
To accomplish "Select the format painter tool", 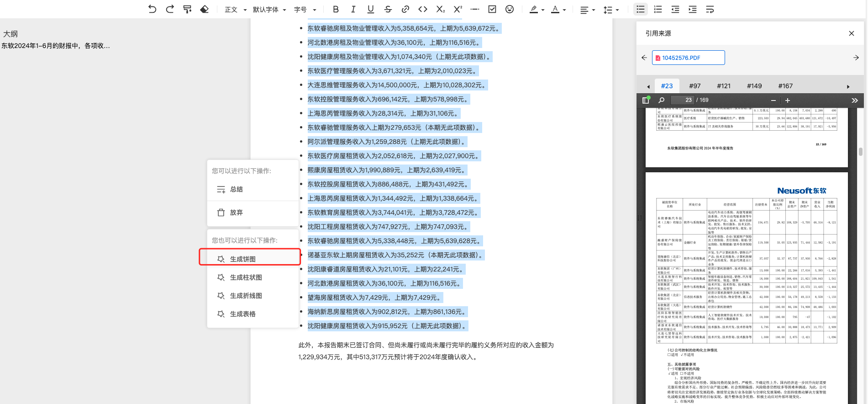I will coord(187,9).
